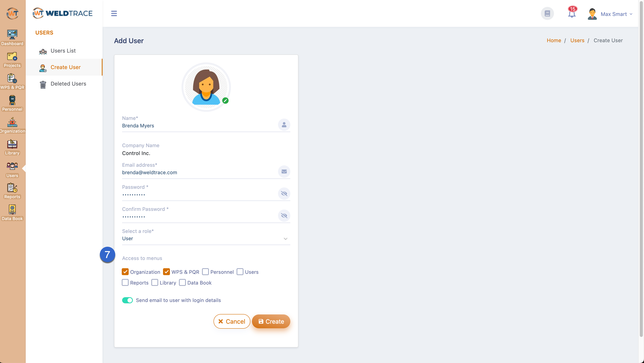This screenshot has width=644, height=363.
Task: Show the Confirm Password eye icon
Action: [x=284, y=216]
